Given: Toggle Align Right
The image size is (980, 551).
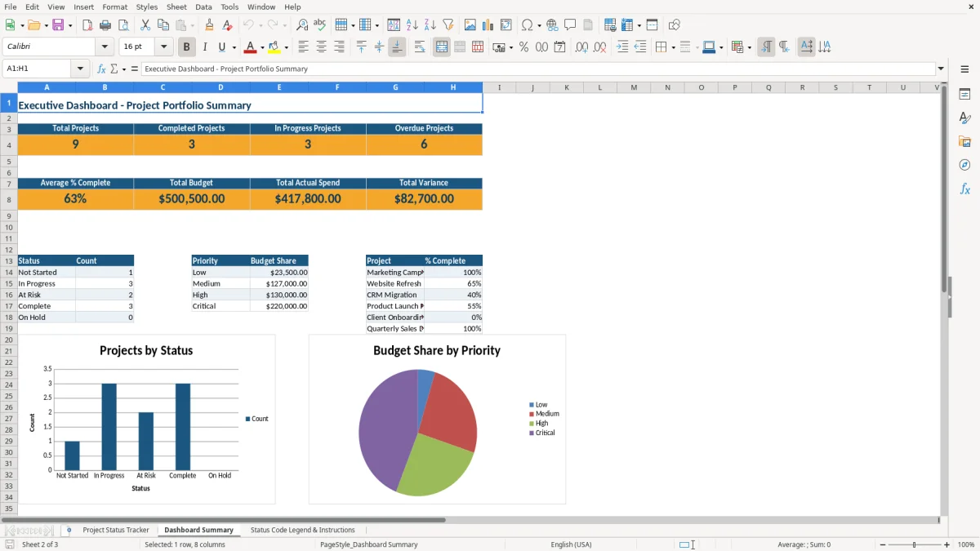Looking at the screenshot, I should point(339,47).
